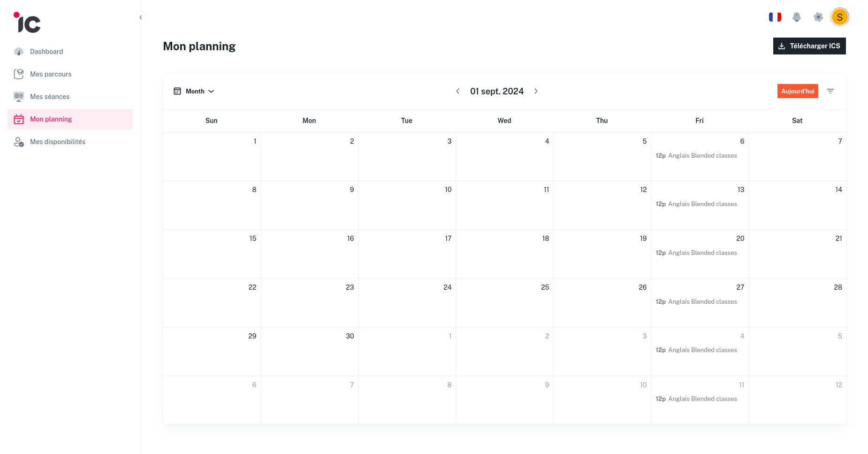Click the screen icon beside Mes séances
This screenshot has width=868, height=454.
pyautogui.click(x=19, y=96)
